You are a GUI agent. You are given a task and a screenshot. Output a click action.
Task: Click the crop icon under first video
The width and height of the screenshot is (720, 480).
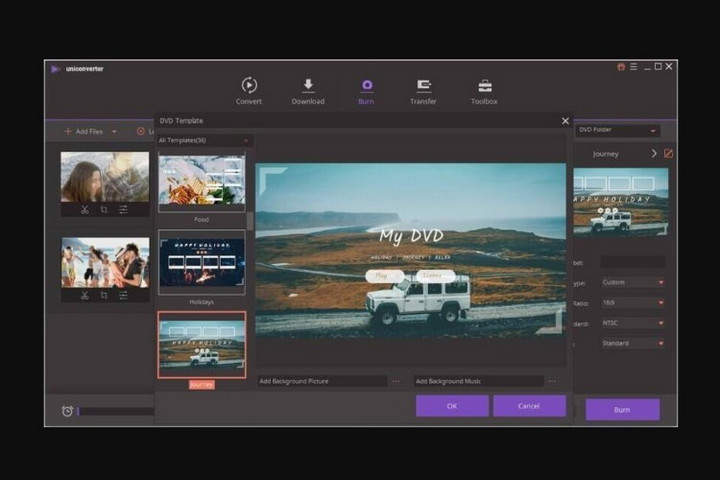coord(104,210)
